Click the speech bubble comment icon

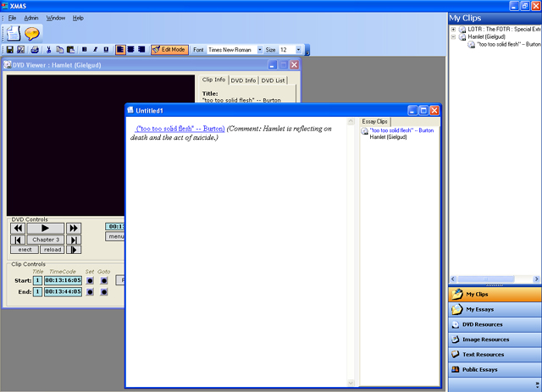[x=31, y=33]
